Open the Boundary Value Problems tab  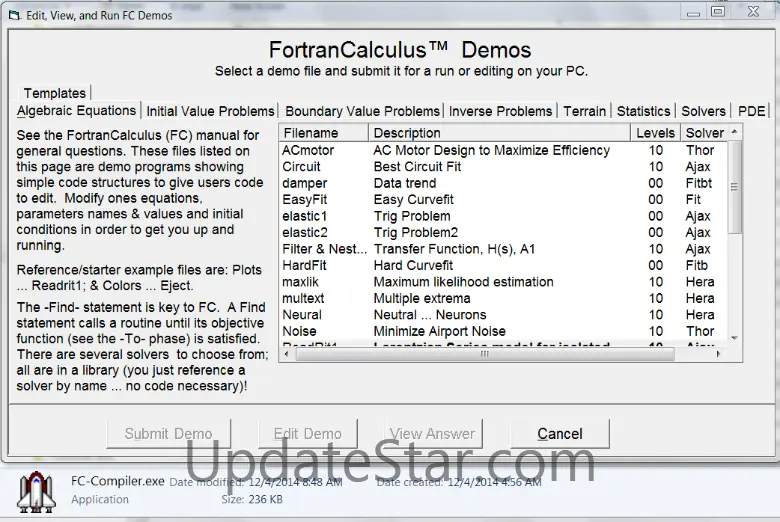[x=362, y=111]
